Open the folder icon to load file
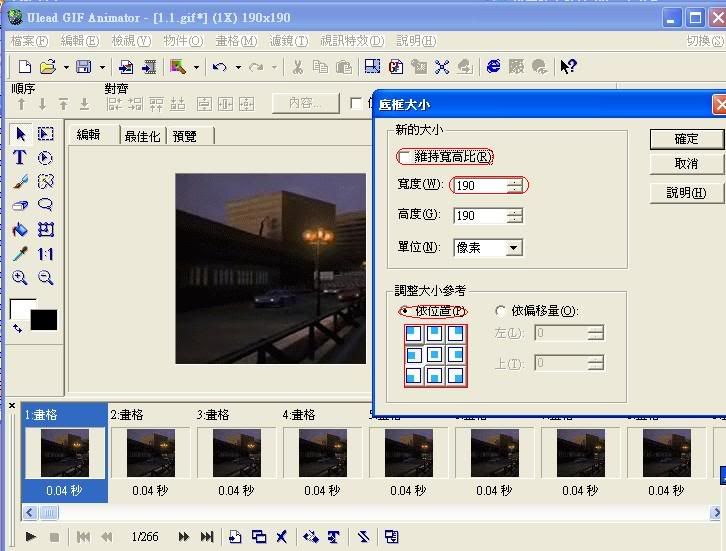 coord(47,67)
